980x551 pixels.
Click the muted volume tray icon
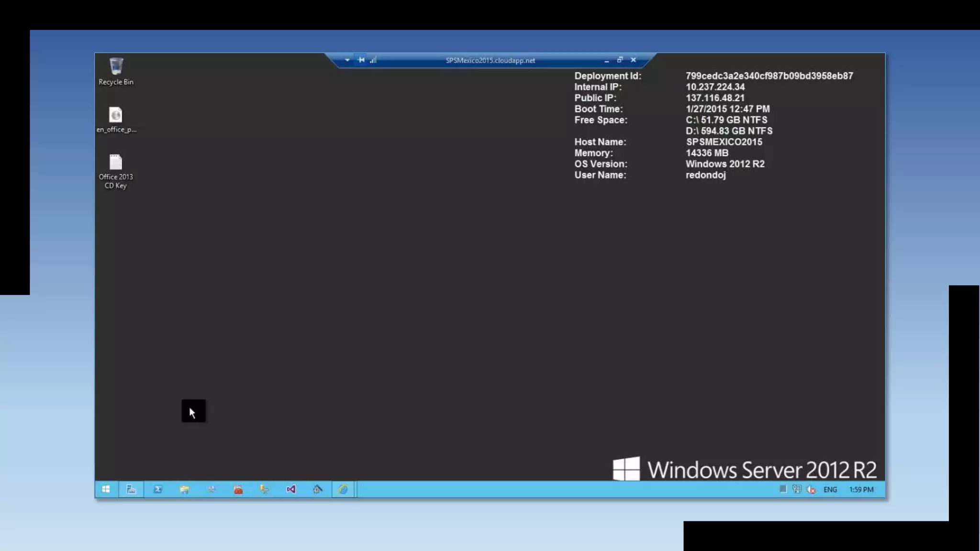811,489
